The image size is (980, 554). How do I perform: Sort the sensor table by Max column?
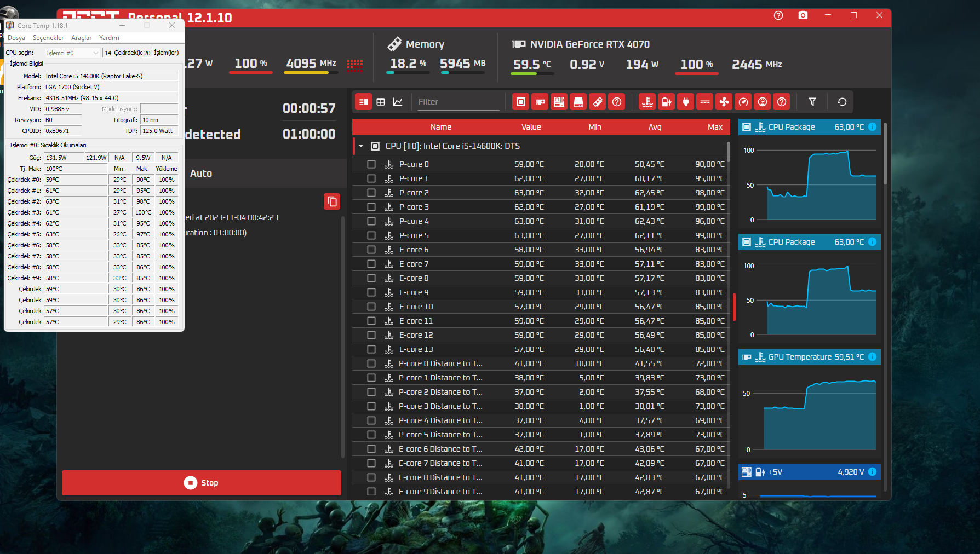(x=715, y=127)
